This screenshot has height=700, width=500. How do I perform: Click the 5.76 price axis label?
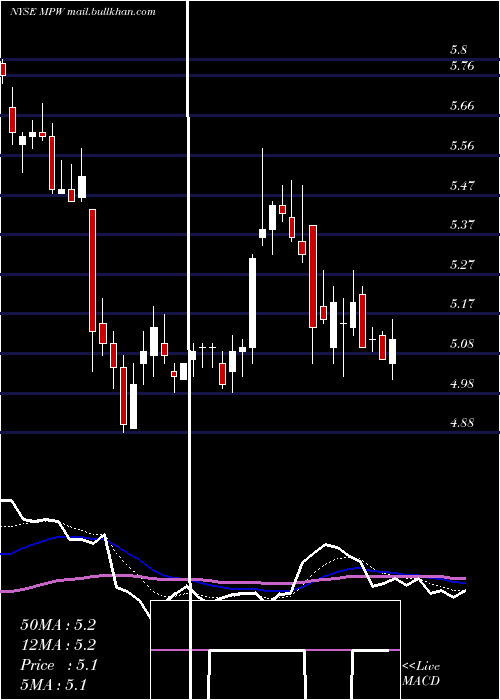pyautogui.click(x=462, y=66)
